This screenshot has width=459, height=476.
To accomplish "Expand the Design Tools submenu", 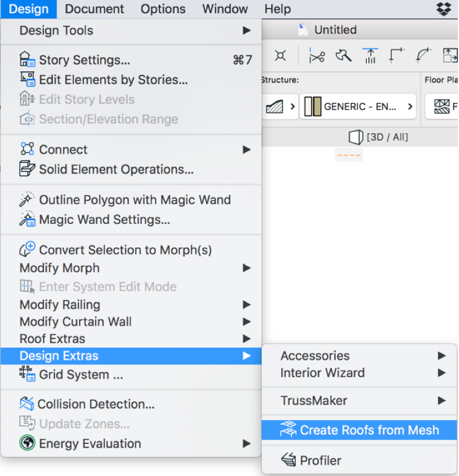I will tap(131, 30).
